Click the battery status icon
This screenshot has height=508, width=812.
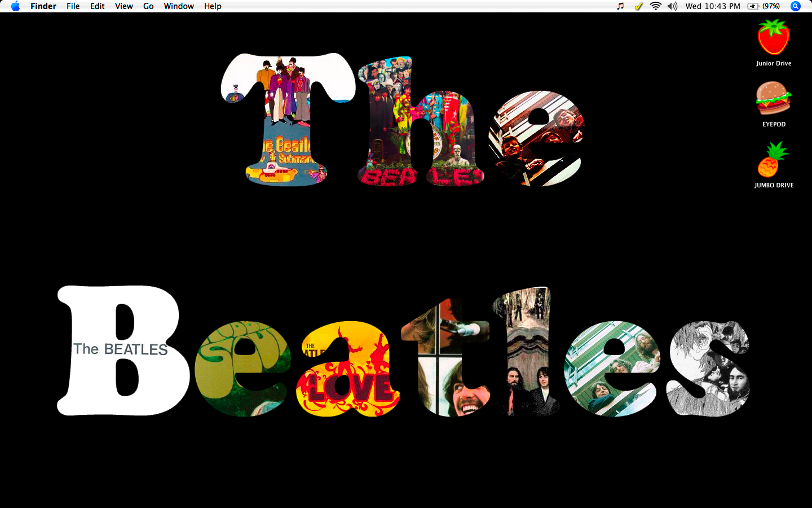tap(753, 6)
